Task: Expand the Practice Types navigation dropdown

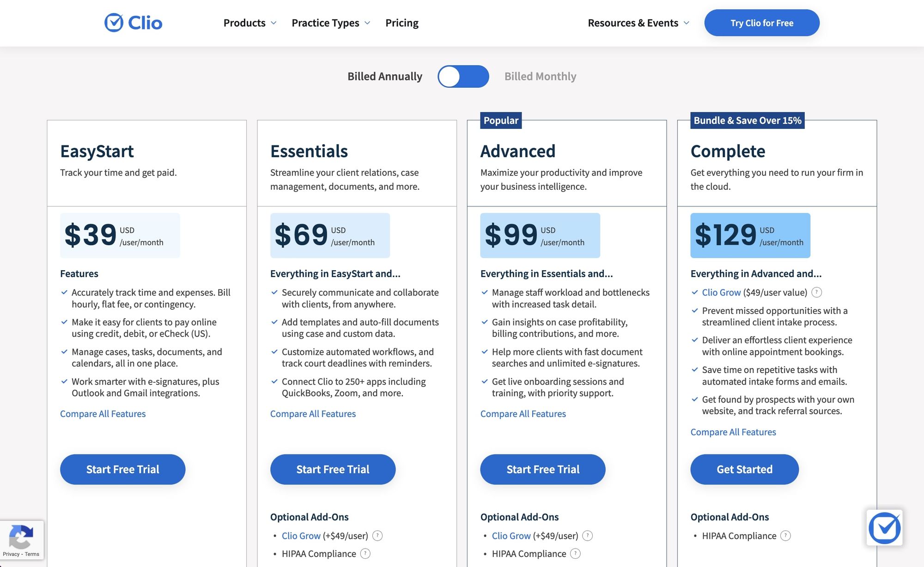Action: click(x=330, y=23)
